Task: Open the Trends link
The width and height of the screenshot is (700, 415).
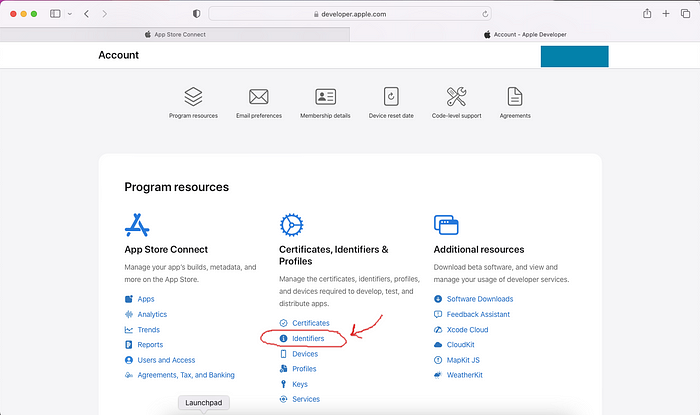Action: (149, 330)
